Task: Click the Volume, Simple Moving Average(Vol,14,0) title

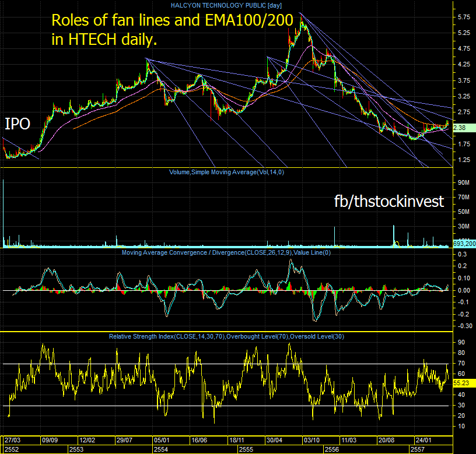Action: click(226, 173)
